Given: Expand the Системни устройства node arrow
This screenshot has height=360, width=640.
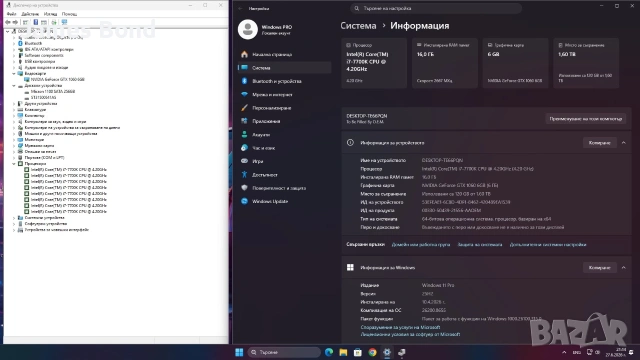Looking at the screenshot, I should point(14,218).
